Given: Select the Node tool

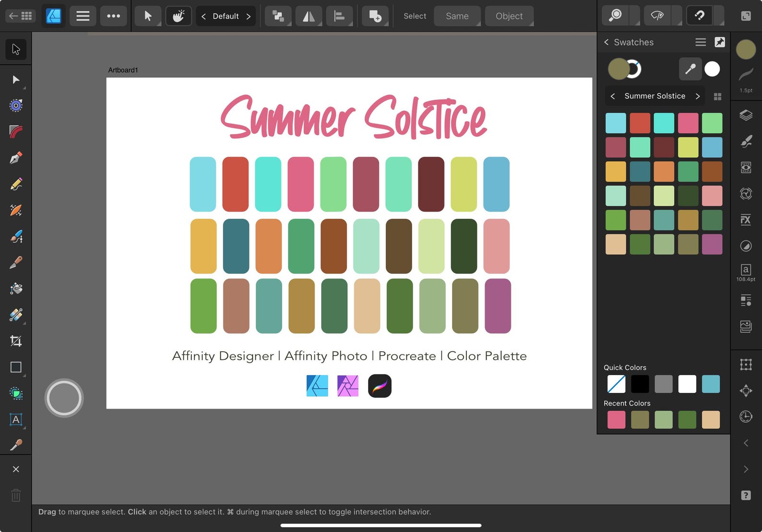Looking at the screenshot, I should [16, 80].
